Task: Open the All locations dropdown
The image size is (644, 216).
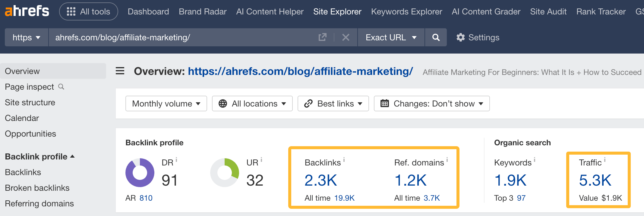Action: pos(252,103)
